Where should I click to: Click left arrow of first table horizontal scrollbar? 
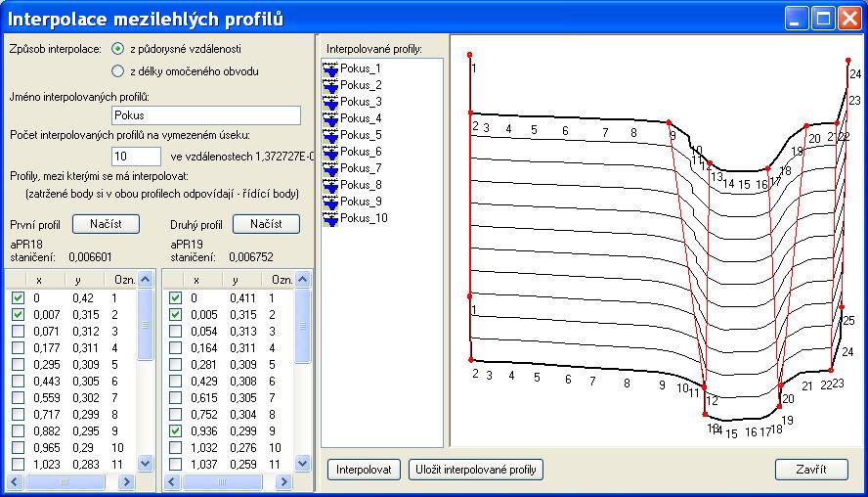pos(15,482)
